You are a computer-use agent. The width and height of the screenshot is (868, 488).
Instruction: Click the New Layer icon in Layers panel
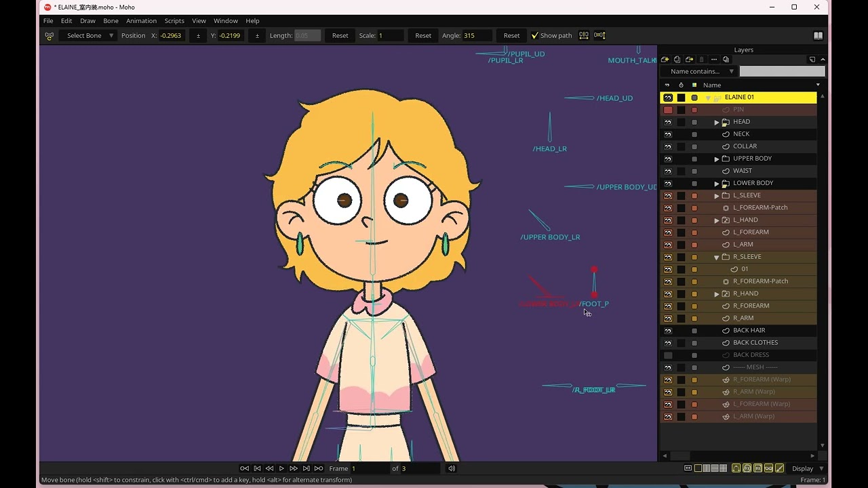(665, 60)
